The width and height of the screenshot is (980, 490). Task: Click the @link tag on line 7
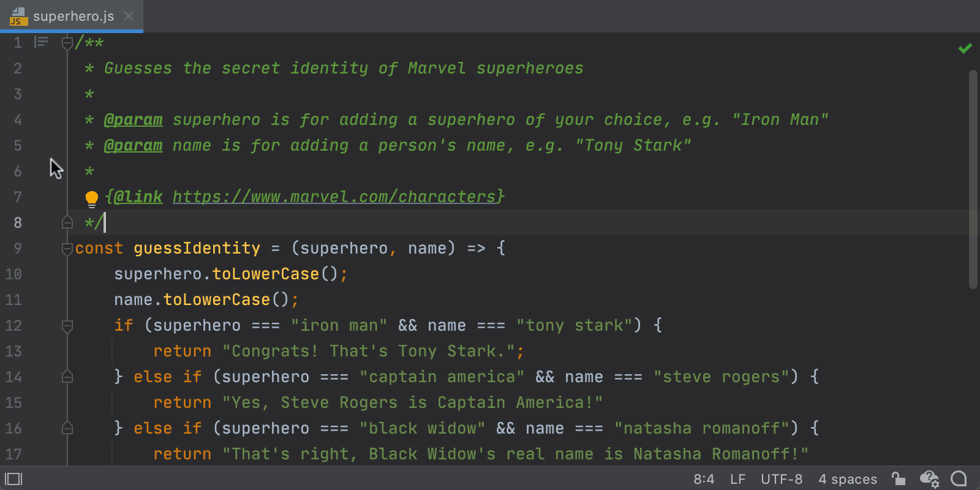[138, 197]
